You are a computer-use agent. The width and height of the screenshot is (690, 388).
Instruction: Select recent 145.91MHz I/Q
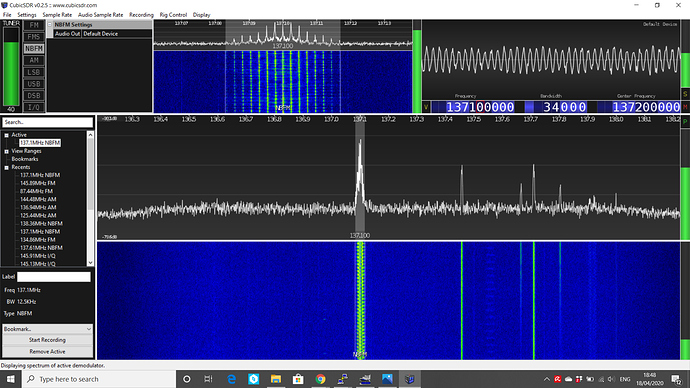(37, 256)
